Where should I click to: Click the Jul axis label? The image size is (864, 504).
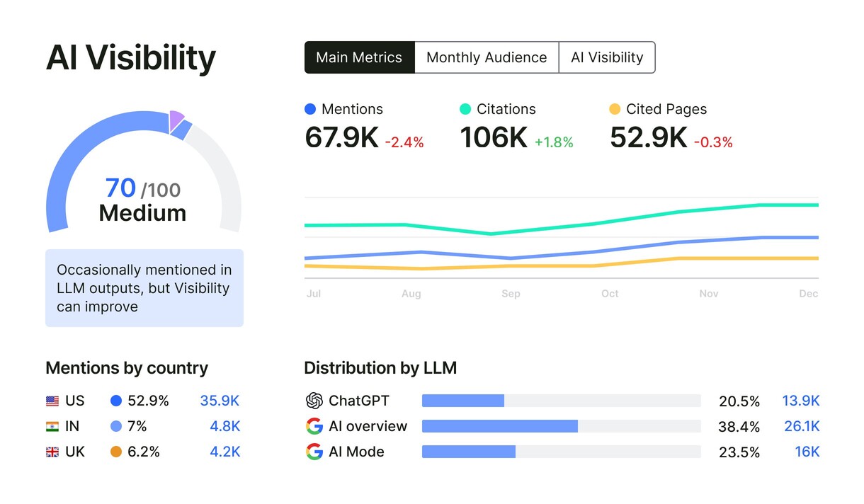click(313, 294)
